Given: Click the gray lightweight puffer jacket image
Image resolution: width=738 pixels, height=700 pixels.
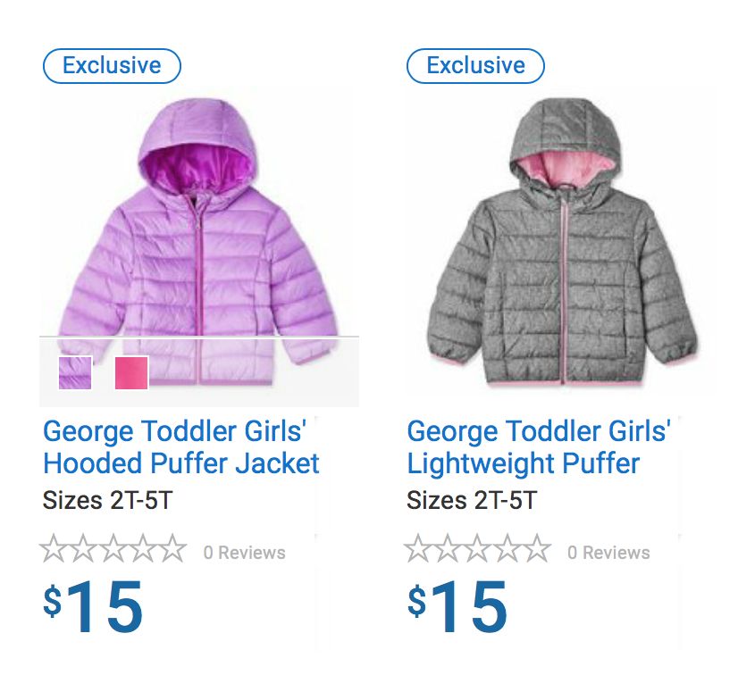Looking at the screenshot, I should pos(563,241).
